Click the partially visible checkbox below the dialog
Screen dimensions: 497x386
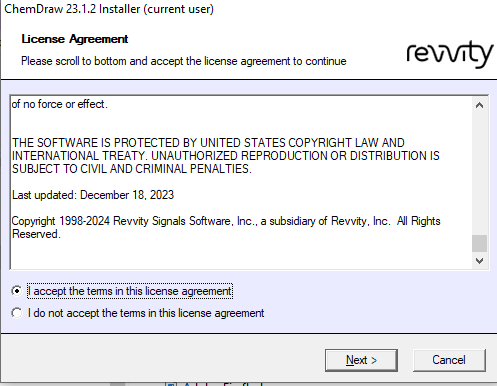tap(171, 384)
